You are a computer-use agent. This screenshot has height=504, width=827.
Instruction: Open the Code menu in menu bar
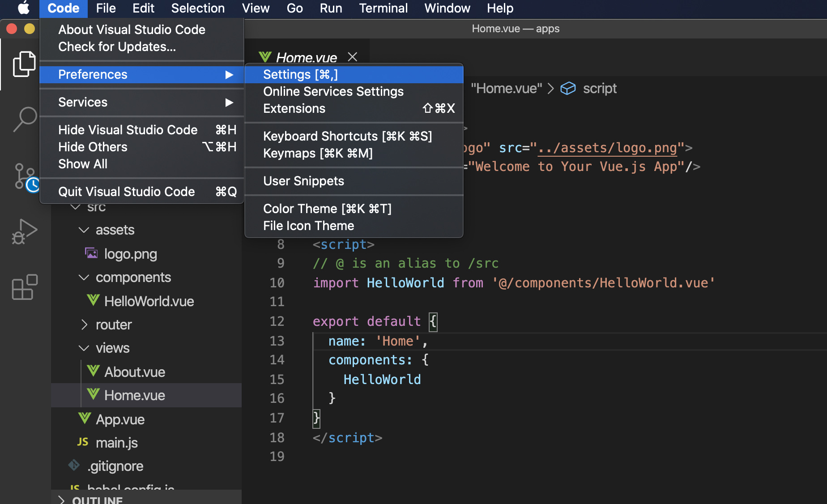tap(63, 8)
